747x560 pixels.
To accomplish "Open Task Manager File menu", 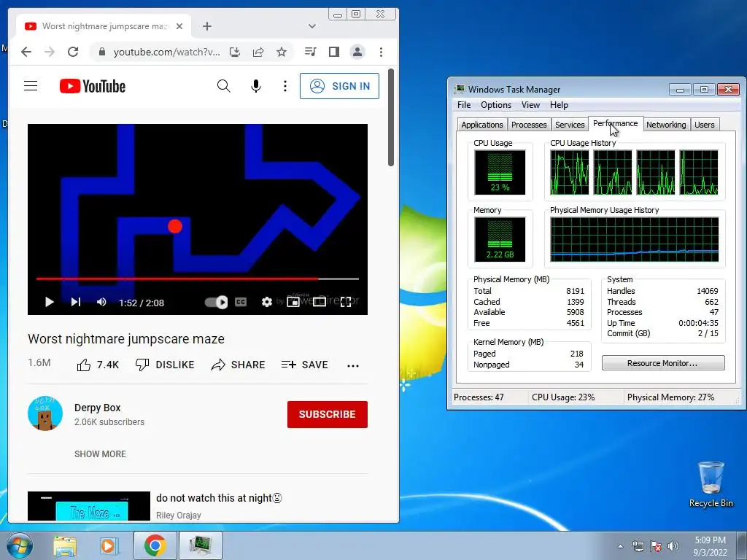I will tap(464, 105).
